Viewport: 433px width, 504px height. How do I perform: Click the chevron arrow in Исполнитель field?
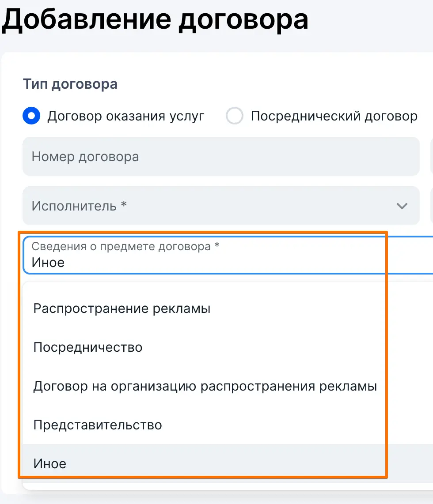(x=402, y=206)
